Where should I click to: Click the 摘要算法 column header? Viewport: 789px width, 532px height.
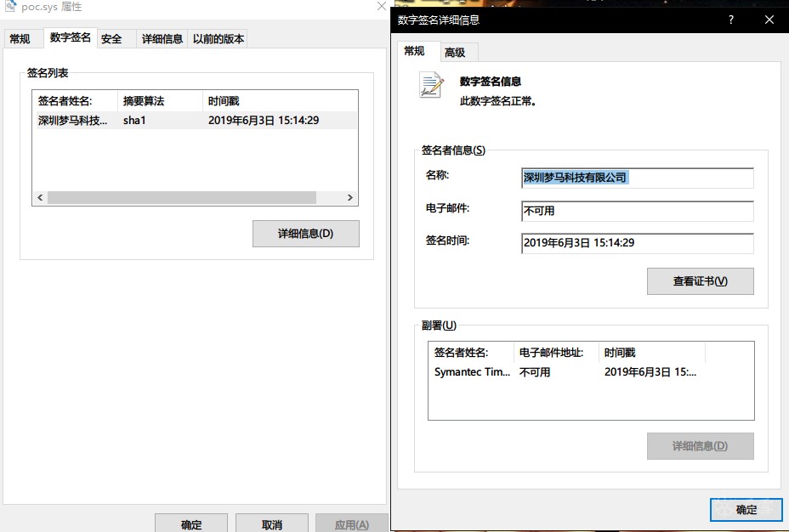click(160, 101)
